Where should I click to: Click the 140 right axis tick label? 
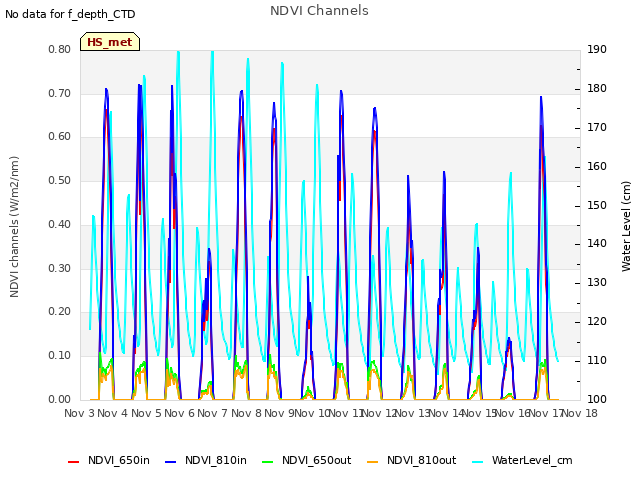(597, 244)
